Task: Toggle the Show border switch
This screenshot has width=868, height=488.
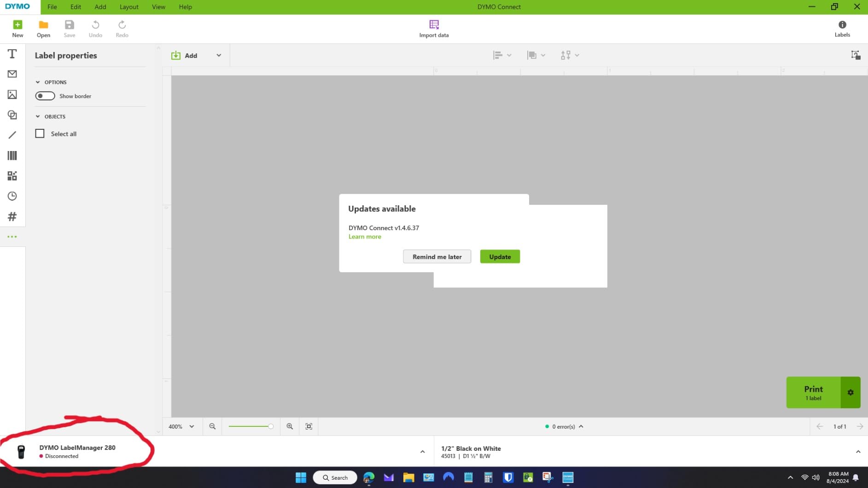Action: click(x=45, y=96)
